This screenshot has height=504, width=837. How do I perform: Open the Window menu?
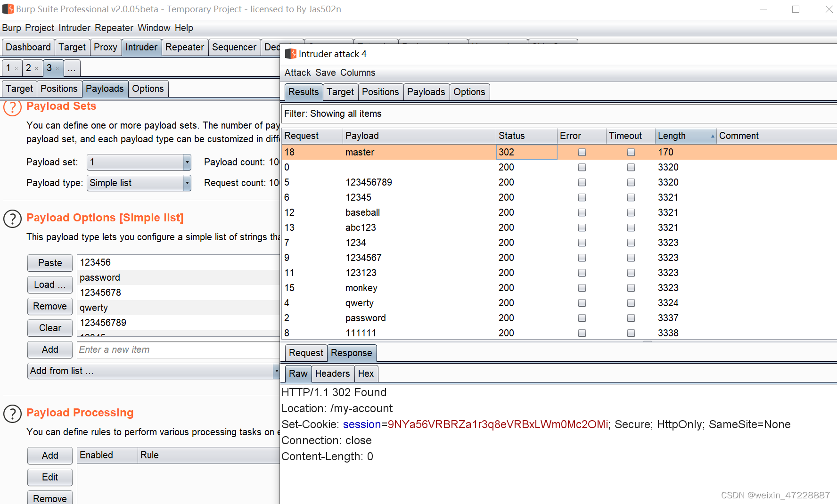(x=154, y=28)
